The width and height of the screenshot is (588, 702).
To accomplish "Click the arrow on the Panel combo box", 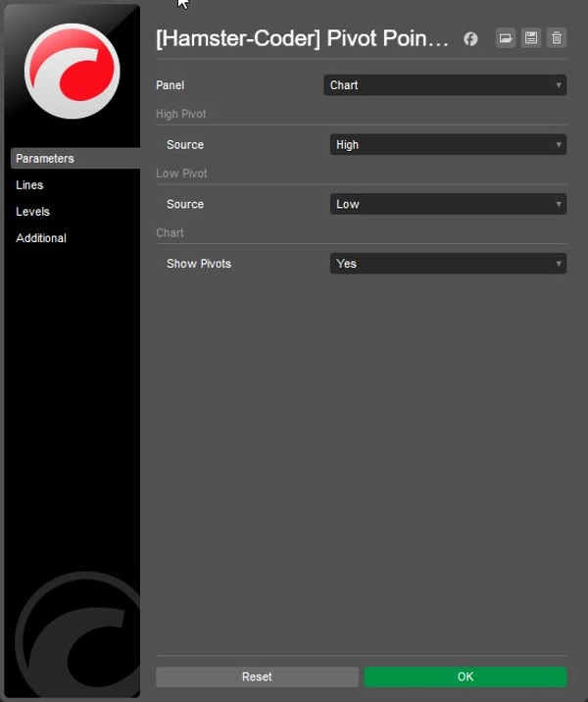I will 559,85.
